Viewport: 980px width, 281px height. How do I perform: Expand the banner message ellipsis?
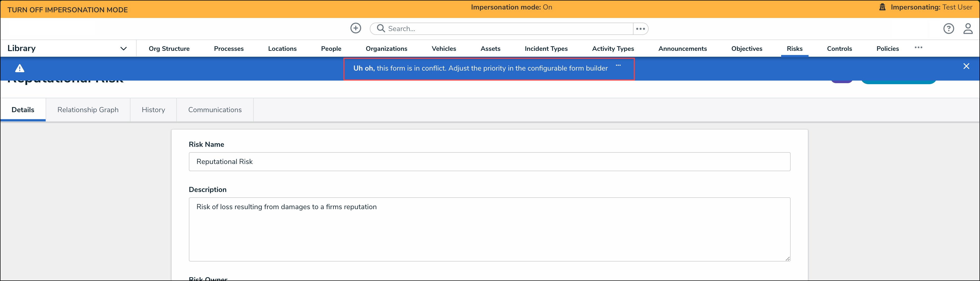pyautogui.click(x=618, y=65)
